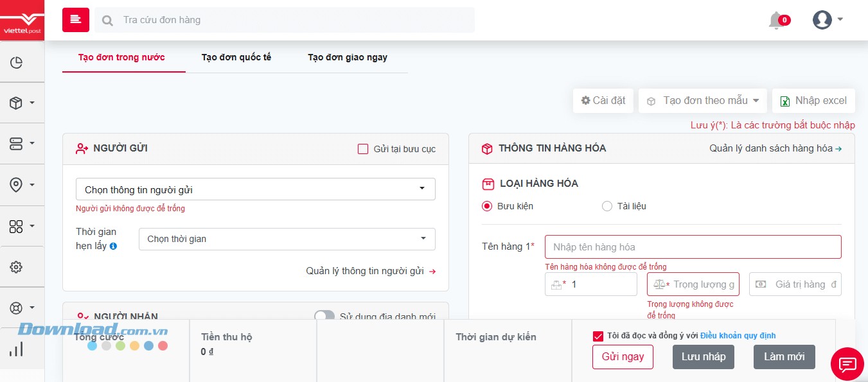Click the bar chart statistics sidebar icon
The image size is (868, 382).
click(17, 349)
